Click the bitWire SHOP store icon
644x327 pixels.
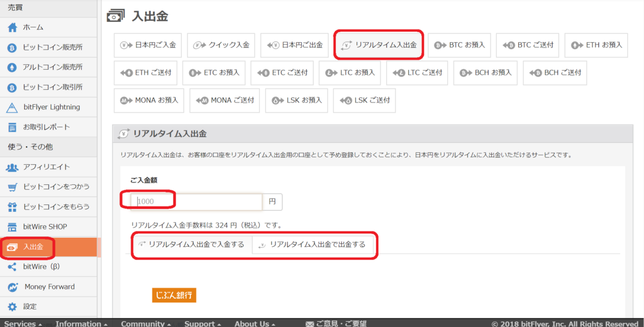(x=13, y=227)
